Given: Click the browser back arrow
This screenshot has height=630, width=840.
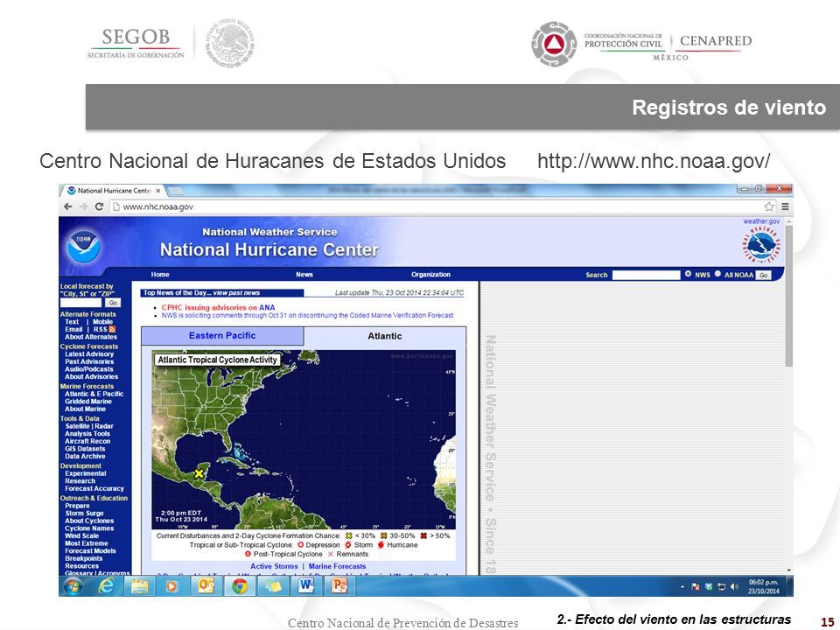Looking at the screenshot, I should (x=67, y=206).
